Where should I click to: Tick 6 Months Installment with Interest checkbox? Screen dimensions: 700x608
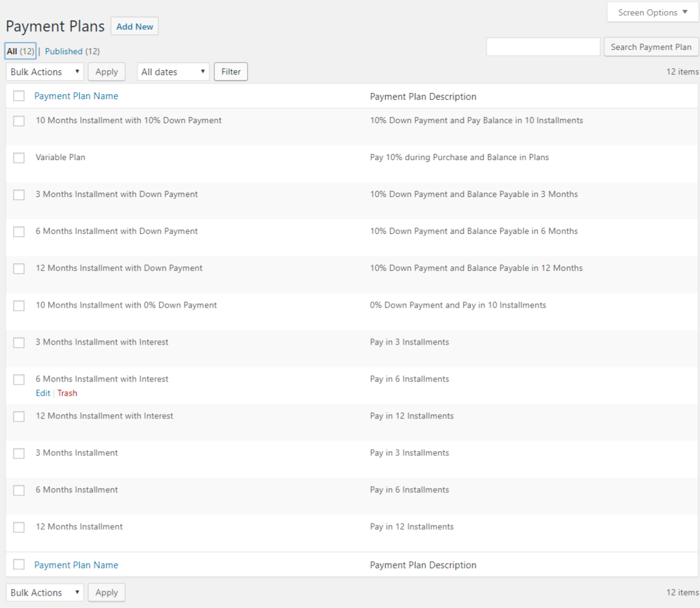(18, 380)
